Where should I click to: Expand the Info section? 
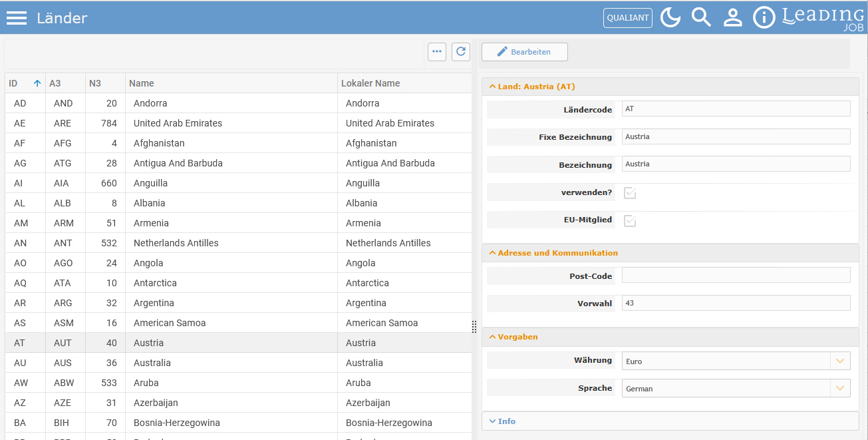(x=670, y=421)
